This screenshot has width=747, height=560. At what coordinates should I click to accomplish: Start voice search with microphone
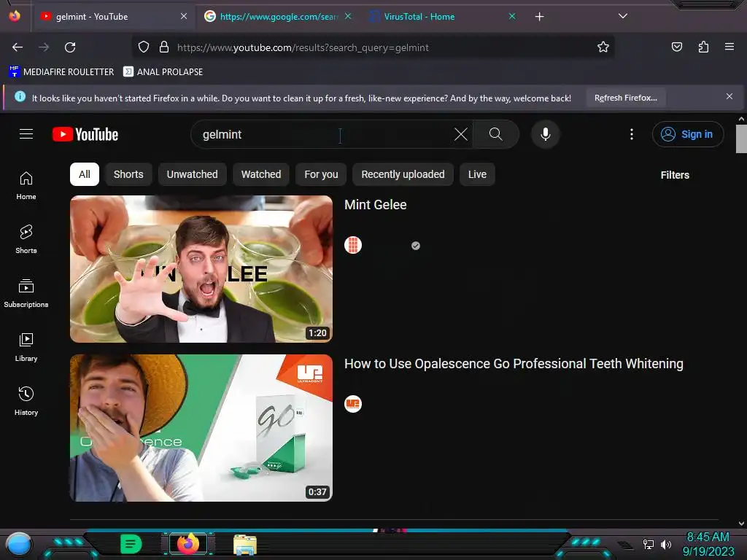pos(546,134)
